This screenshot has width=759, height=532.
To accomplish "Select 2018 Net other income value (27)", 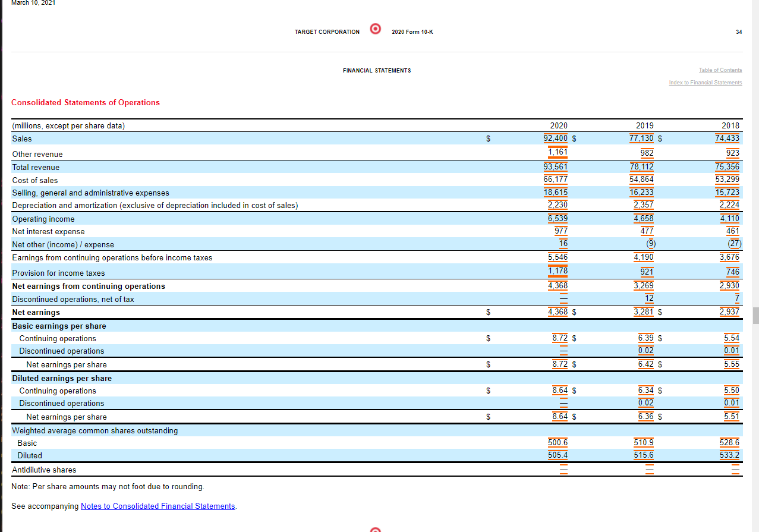I will click(734, 244).
